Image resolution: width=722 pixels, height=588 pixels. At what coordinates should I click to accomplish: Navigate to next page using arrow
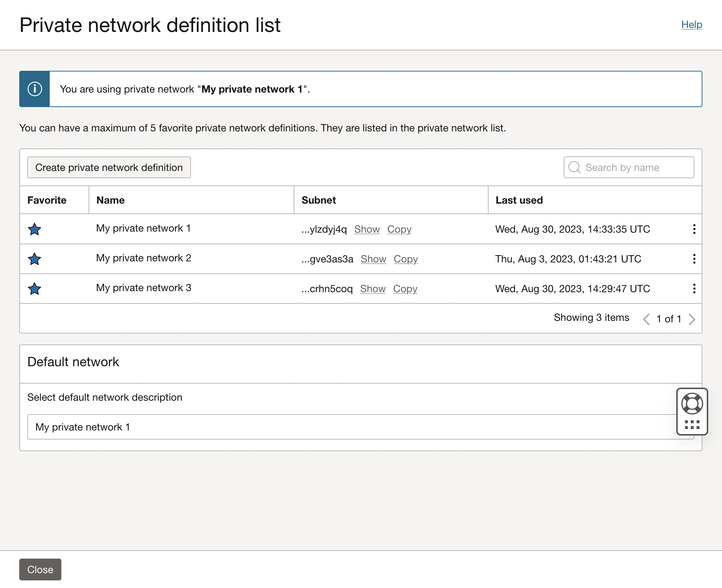click(693, 318)
